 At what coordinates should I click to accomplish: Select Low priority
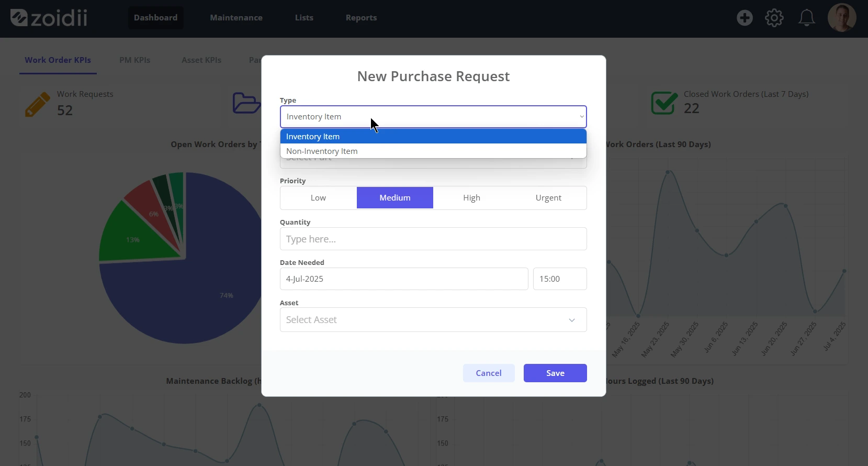(x=318, y=198)
